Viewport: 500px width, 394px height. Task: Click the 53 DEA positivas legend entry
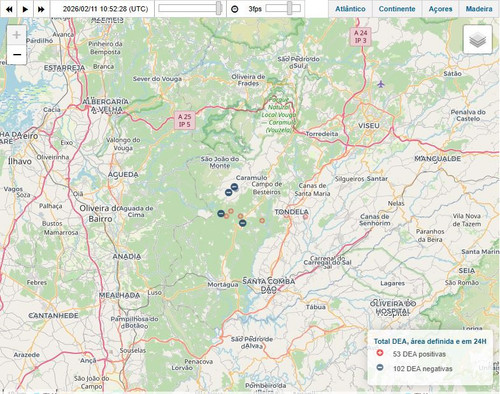(419, 354)
